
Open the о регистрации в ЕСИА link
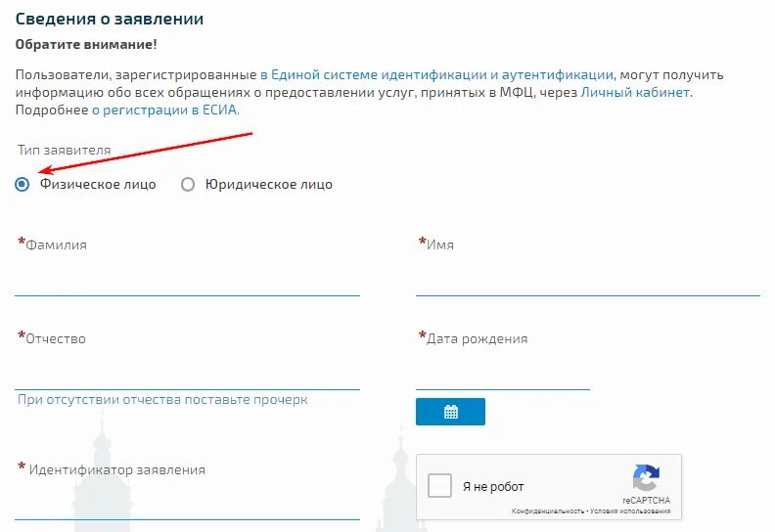point(165,110)
